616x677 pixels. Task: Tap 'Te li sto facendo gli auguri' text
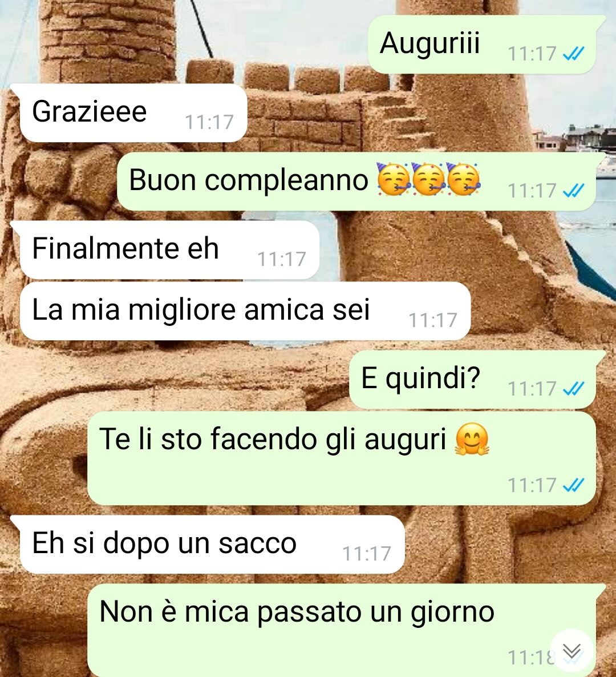tap(273, 439)
